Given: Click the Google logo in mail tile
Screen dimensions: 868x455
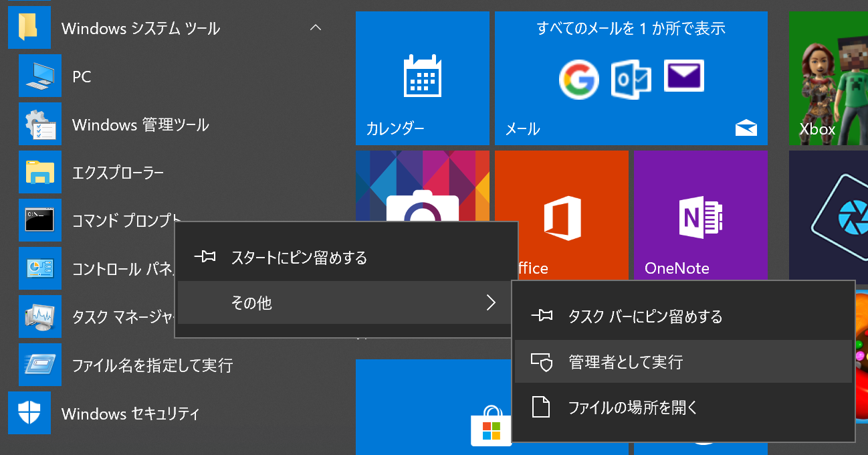Looking at the screenshot, I should tap(578, 79).
